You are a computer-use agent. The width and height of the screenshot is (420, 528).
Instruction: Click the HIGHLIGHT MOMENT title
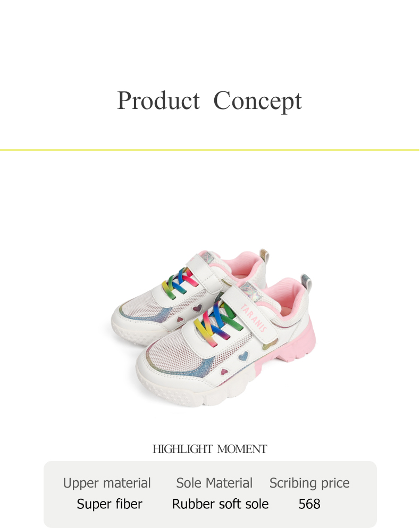[x=209, y=449]
